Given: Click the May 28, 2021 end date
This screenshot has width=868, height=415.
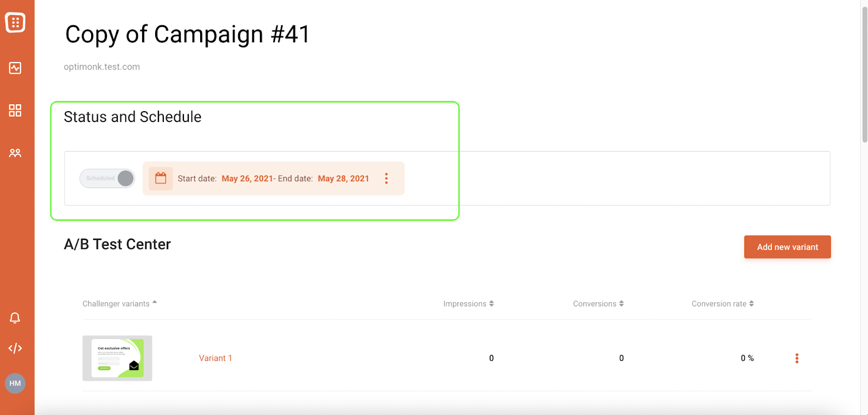Looking at the screenshot, I should pos(343,178).
